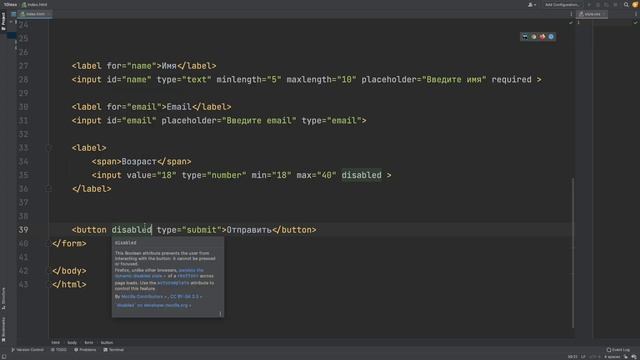The image size is (640, 360).
Task: Switch to the index.html editor tab
Action: coord(35,14)
